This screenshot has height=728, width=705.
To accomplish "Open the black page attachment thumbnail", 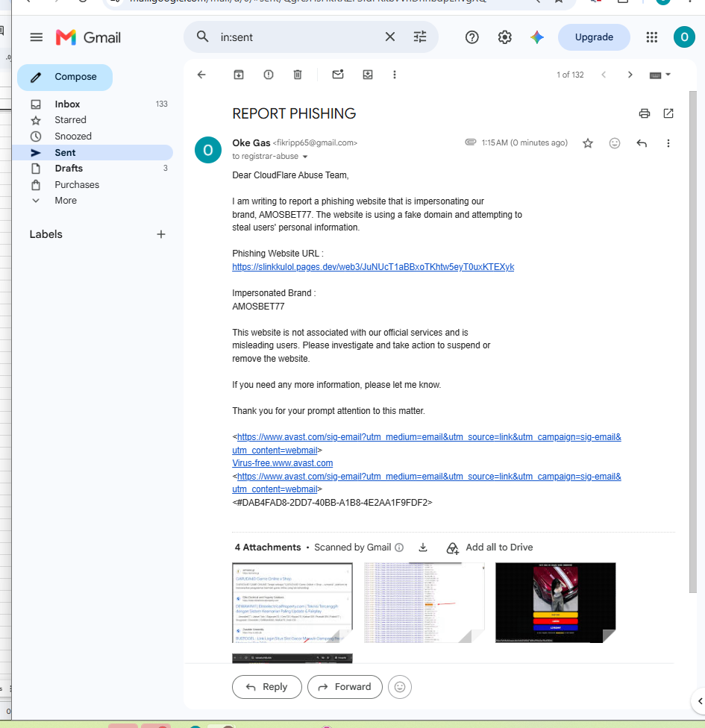I will coord(556,603).
